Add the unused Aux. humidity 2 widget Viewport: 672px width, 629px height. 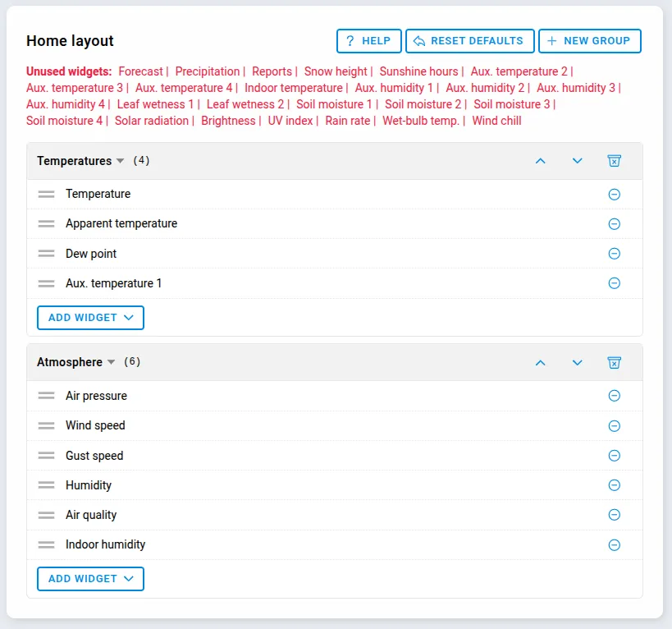coord(485,88)
